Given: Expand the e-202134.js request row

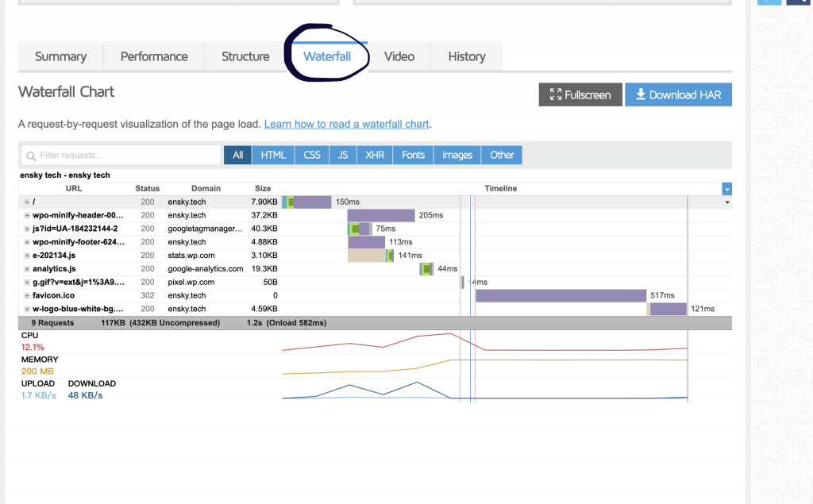Looking at the screenshot, I should [x=27, y=256].
